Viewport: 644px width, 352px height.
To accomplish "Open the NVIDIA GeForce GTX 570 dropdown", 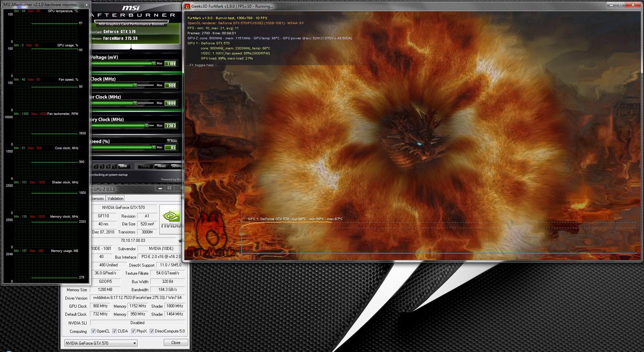I will (x=101, y=343).
